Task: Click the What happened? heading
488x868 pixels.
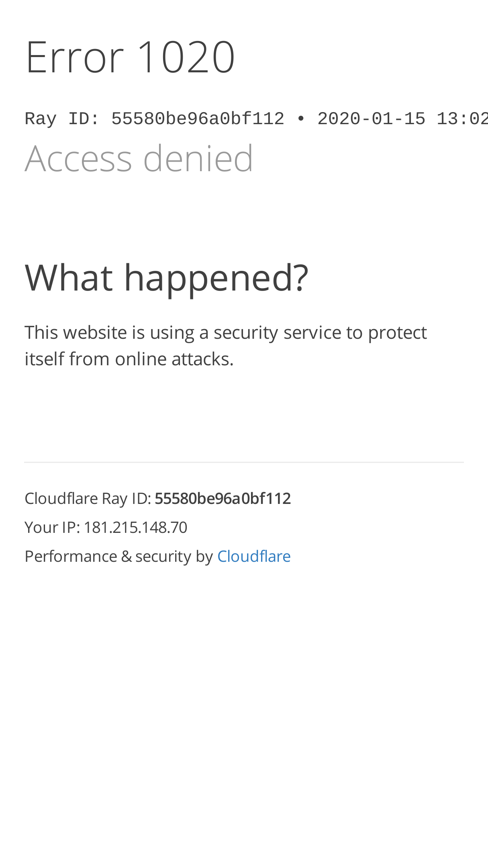Action: [x=166, y=277]
